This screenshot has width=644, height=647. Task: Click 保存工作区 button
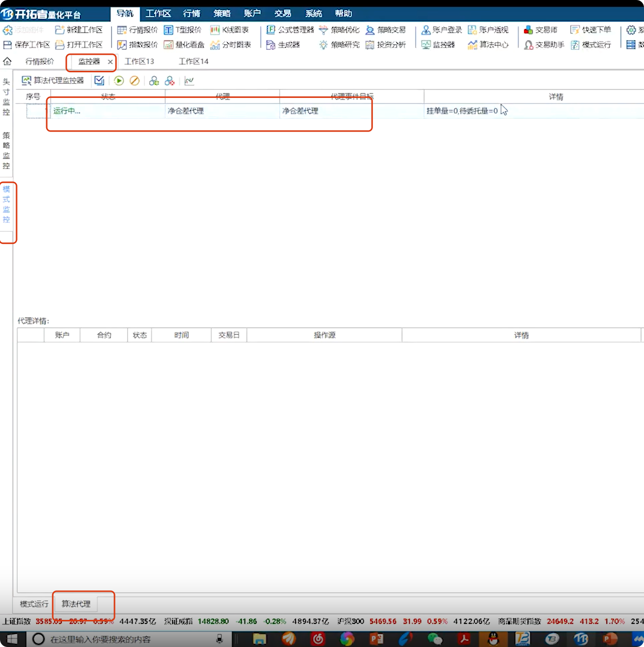tap(27, 45)
